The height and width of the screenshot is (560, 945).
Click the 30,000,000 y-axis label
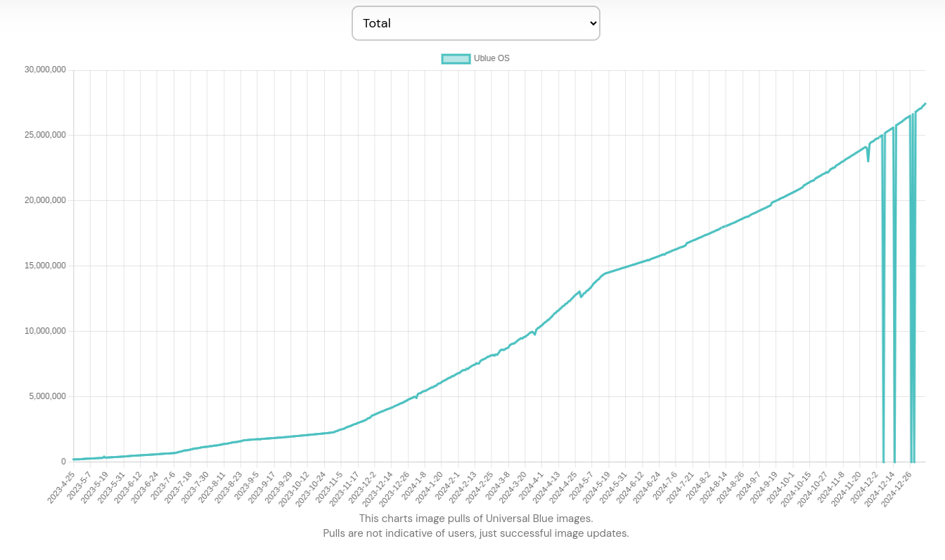tap(45, 70)
